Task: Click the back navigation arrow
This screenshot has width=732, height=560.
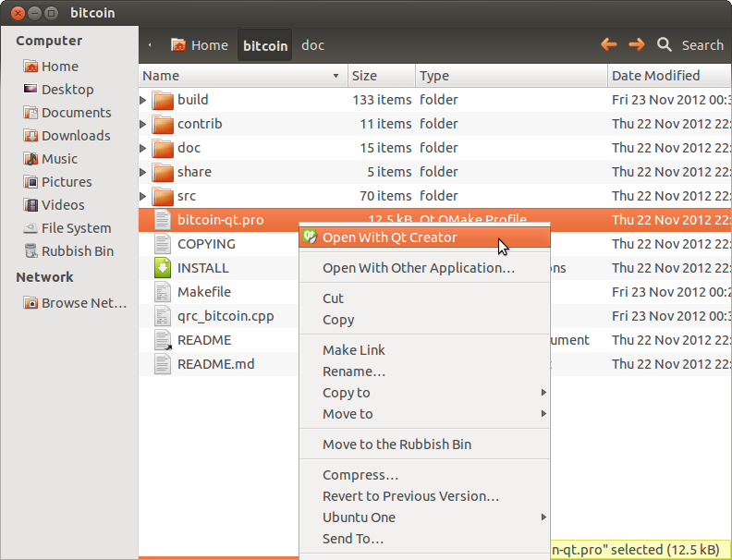Action: coord(609,44)
